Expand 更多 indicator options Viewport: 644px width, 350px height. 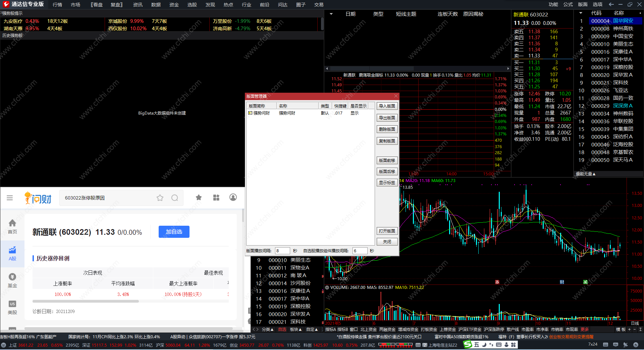point(585,330)
